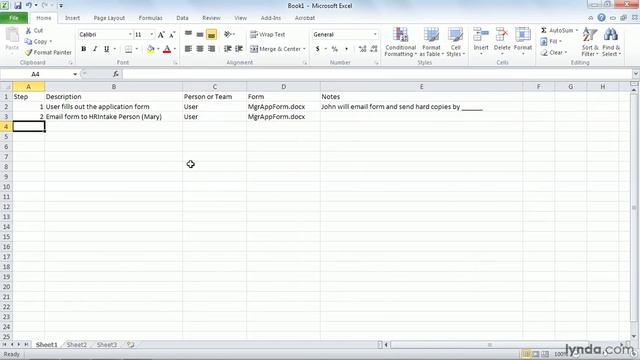Switch to Sheet3 tab
This screenshot has width=640, height=360.
tap(107, 345)
